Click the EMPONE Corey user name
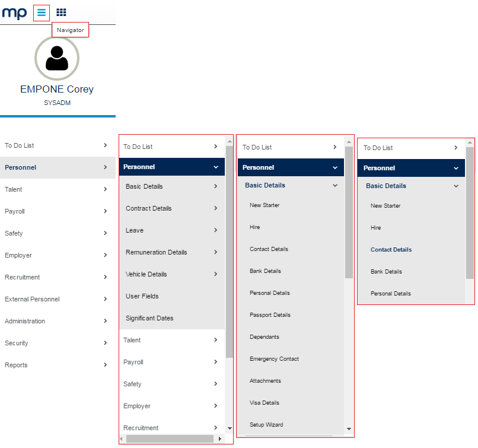478x448 pixels. click(57, 89)
